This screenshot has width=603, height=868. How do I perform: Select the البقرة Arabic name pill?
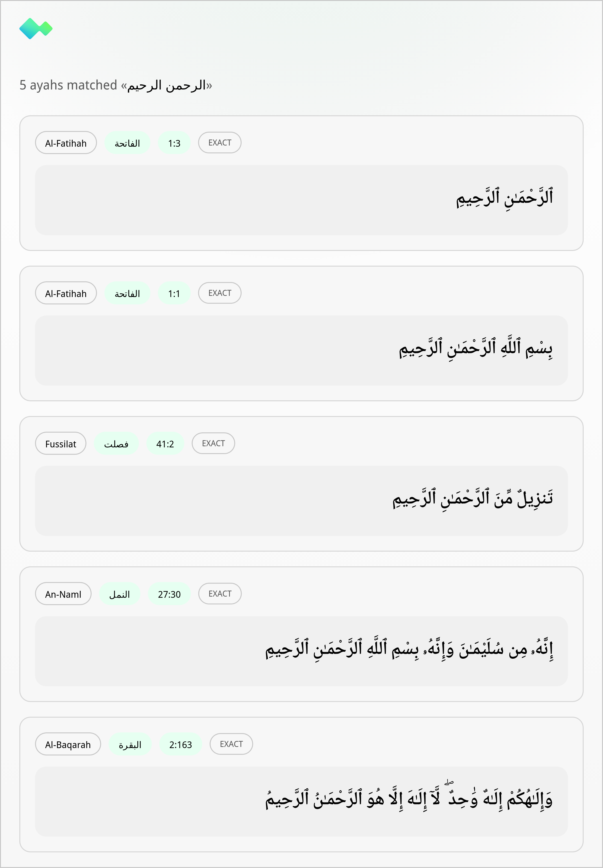point(130,744)
